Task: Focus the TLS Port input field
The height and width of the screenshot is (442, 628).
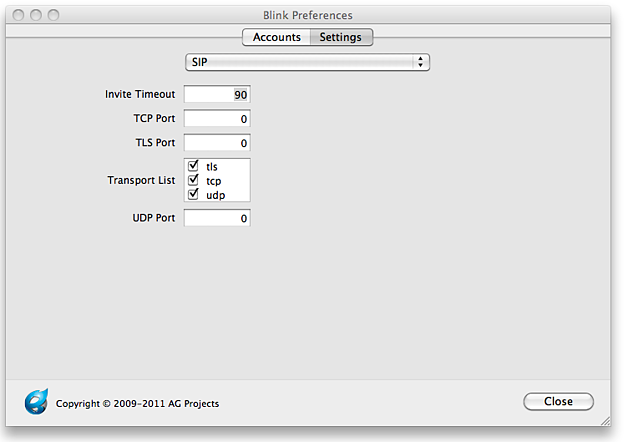Action: (x=217, y=143)
